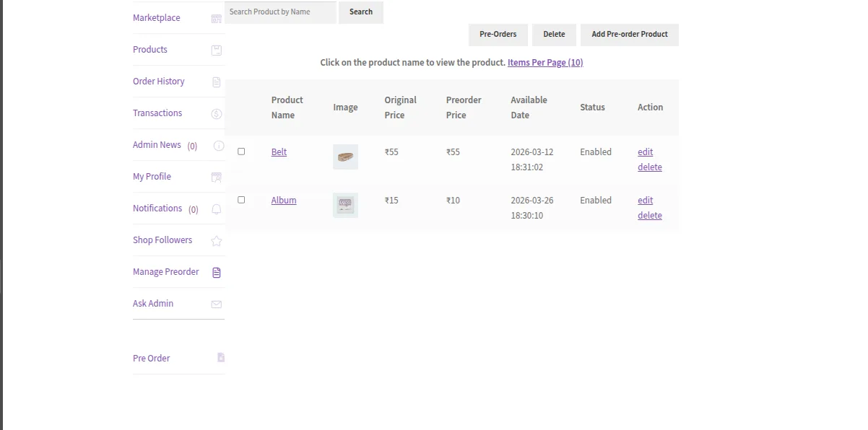Viewport: 868px width, 430px height.
Task: Click the Pre-Orders button
Action: click(498, 35)
